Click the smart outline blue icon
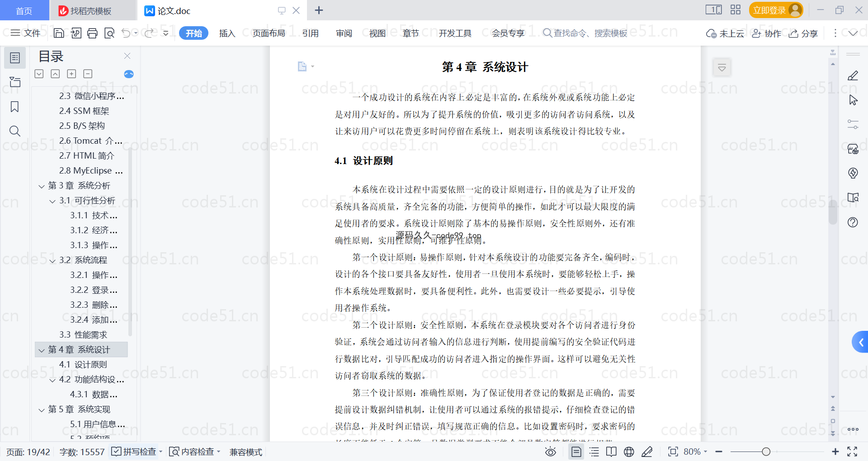The image size is (868, 461). coord(129,74)
